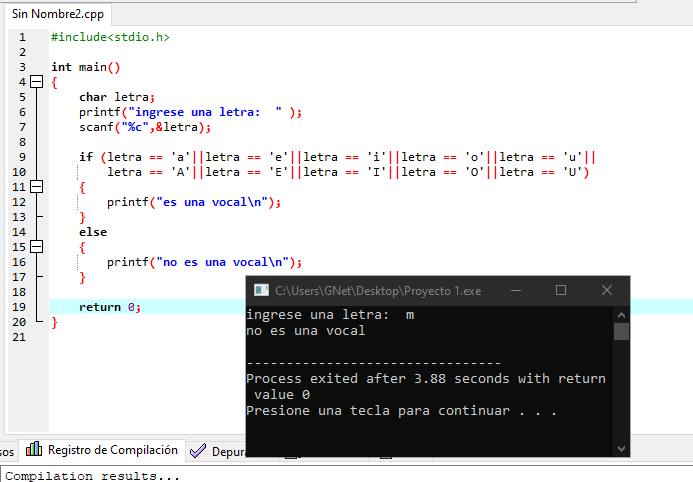Switch to the Sin Nombre2.cpp editor tab
The height and width of the screenshot is (482, 693).
(x=55, y=15)
